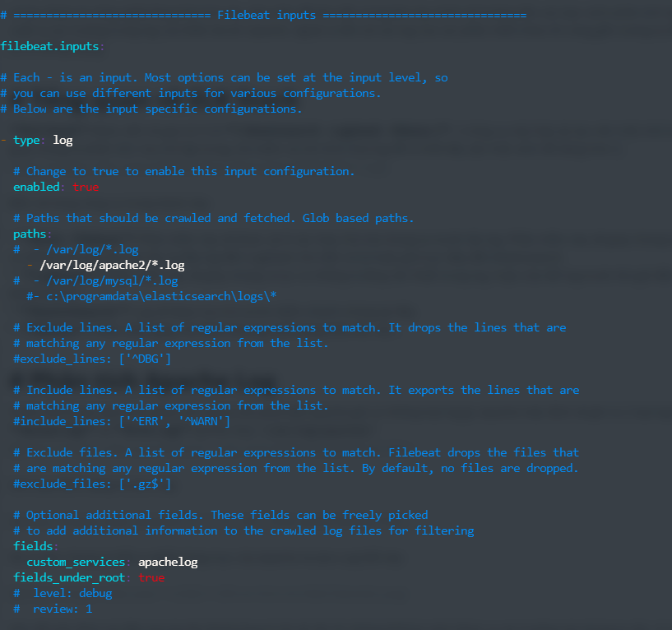
Task: Click the 'fields' key
Action: coord(33,546)
